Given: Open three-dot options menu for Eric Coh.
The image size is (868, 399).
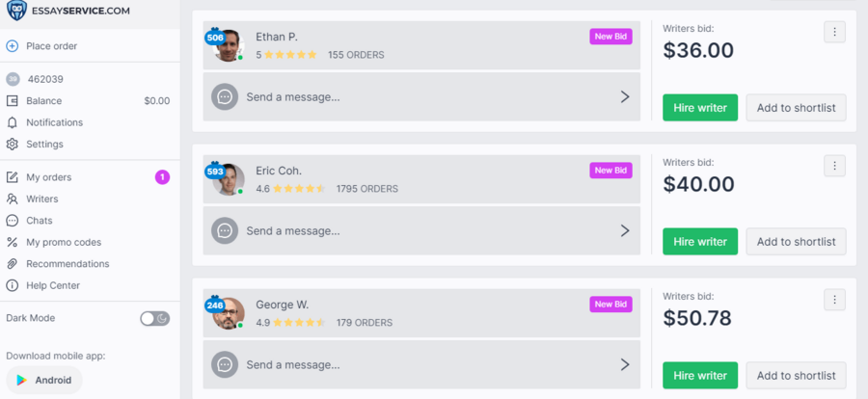Looking at the screenshot, I should pos(835,166).
